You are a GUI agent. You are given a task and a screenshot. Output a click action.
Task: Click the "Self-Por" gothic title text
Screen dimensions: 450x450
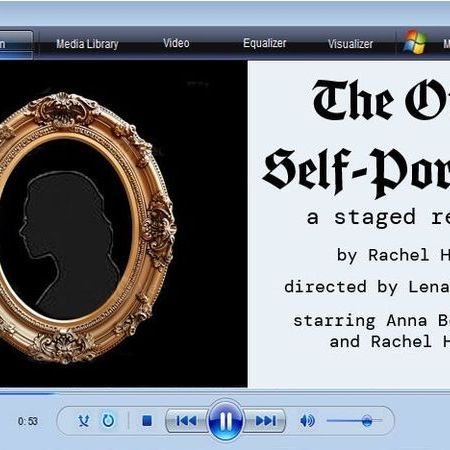(356, 173)
